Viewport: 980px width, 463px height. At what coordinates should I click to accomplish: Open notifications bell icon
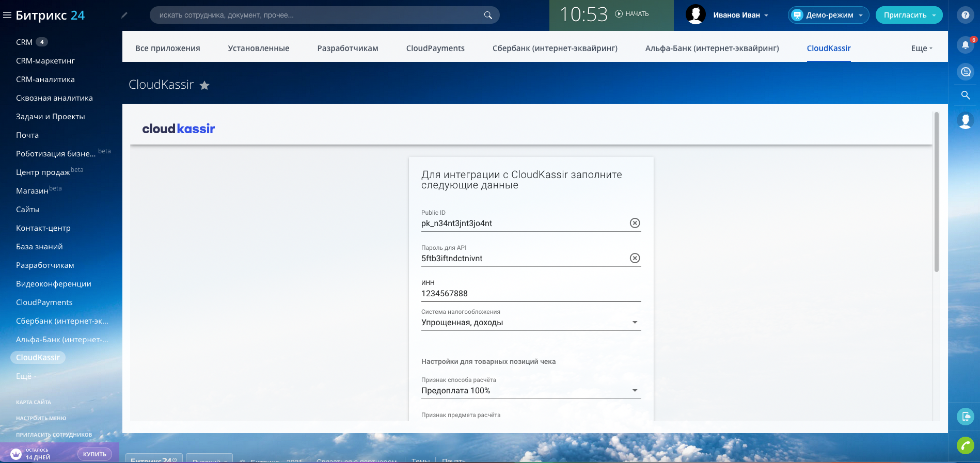coord(965,45)
